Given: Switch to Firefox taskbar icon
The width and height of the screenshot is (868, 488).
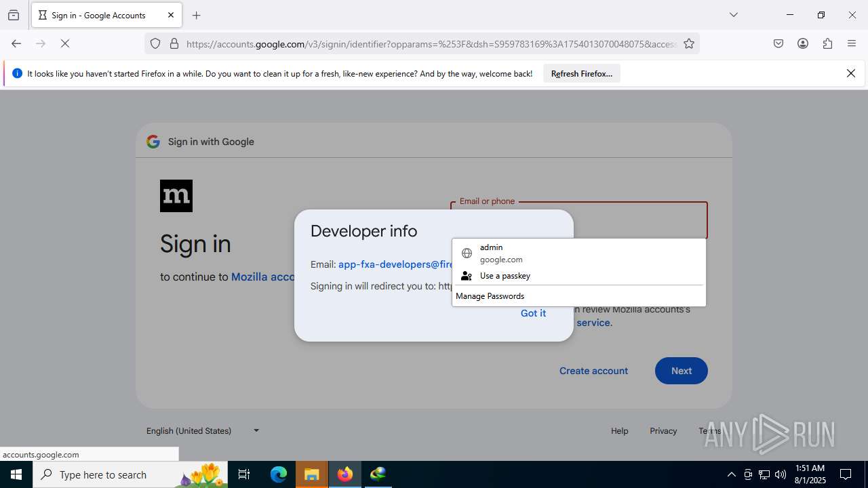Looking at the screenshot, I should (x=345, y=474).
